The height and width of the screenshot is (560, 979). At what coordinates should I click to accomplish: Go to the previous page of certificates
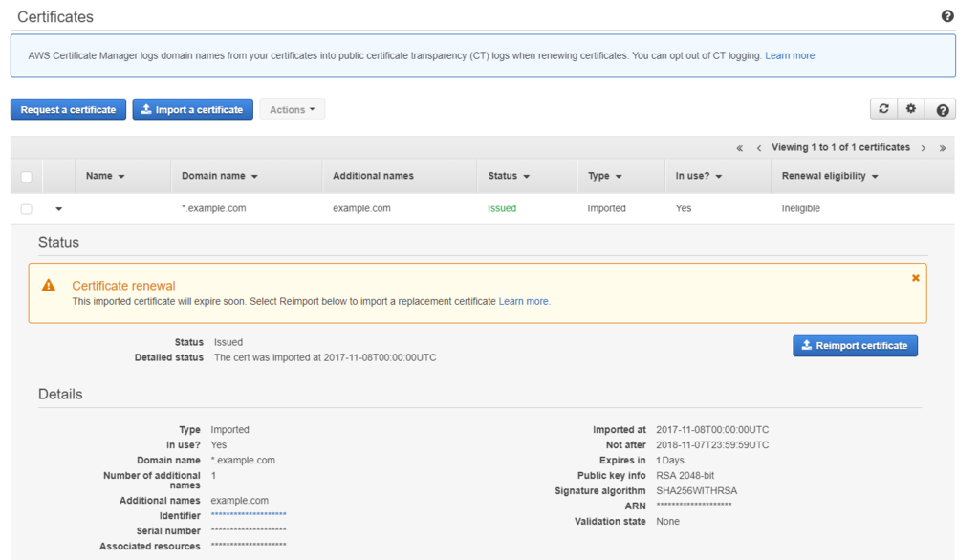tap(758, 148)
